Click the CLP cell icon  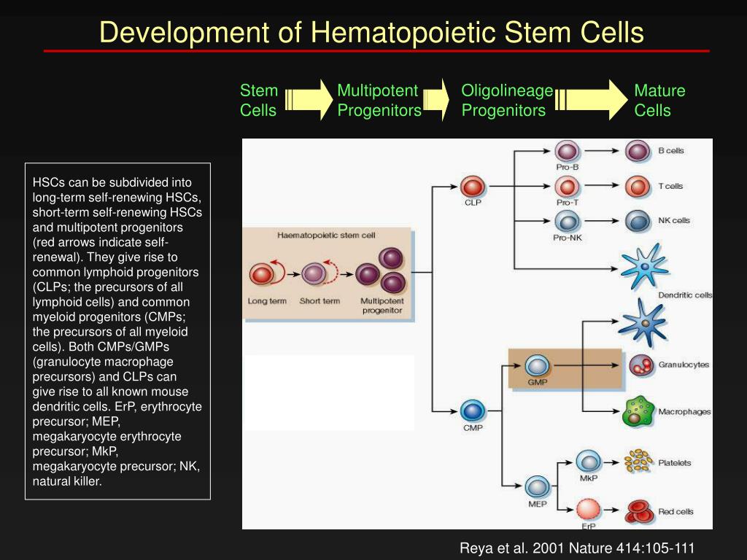pos(473,186)
